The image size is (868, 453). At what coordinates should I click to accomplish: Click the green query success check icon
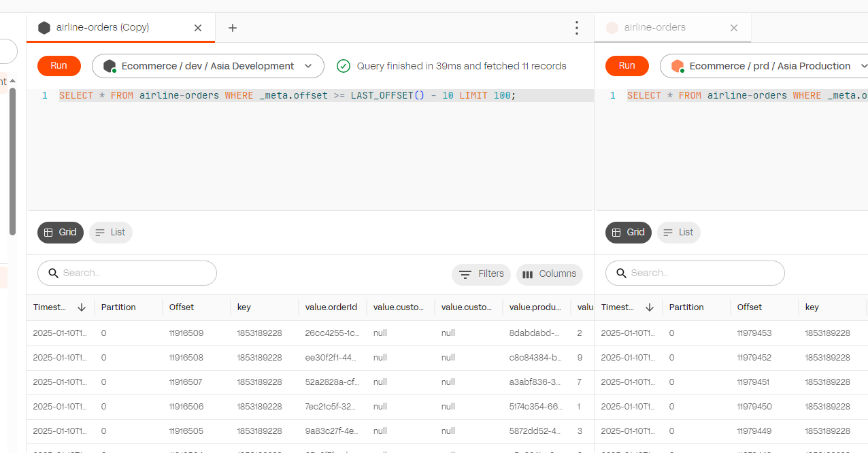click(x=344, y=66)
